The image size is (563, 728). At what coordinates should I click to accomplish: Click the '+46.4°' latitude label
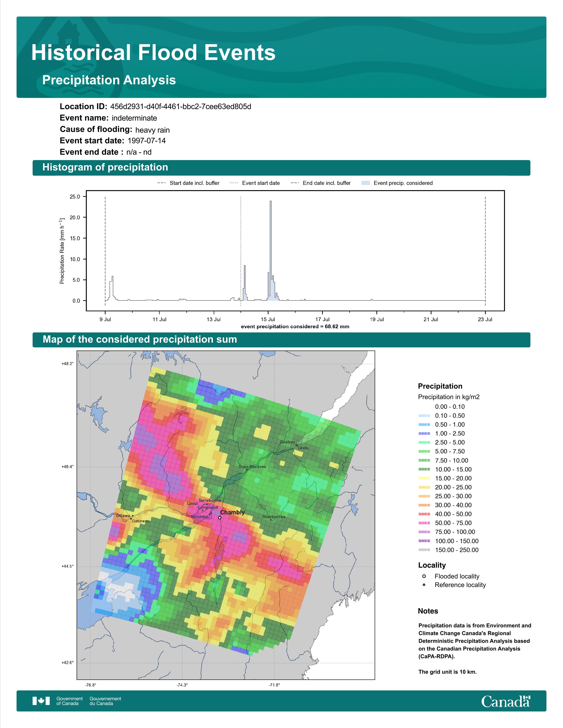(x=67, y=467)
